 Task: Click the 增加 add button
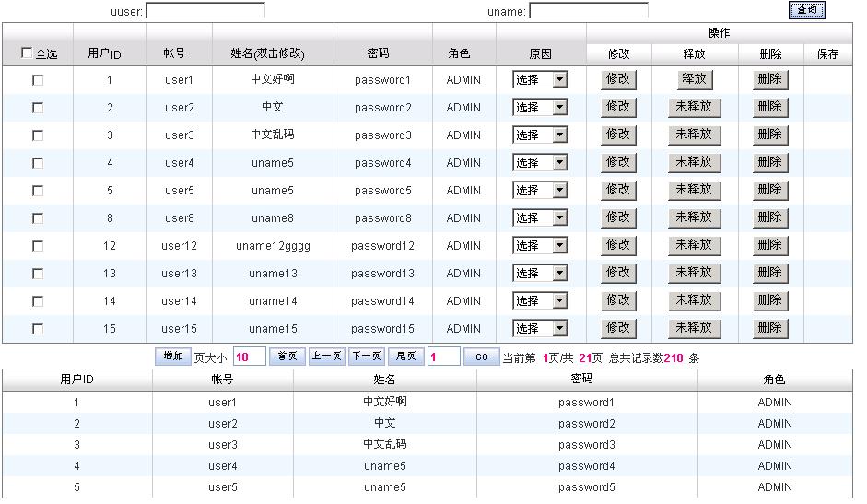172,357
